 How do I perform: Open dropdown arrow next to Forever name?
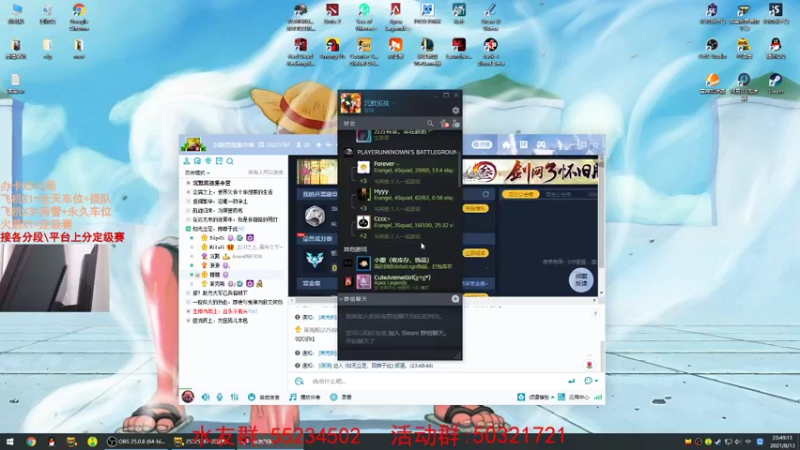(398, 164)
